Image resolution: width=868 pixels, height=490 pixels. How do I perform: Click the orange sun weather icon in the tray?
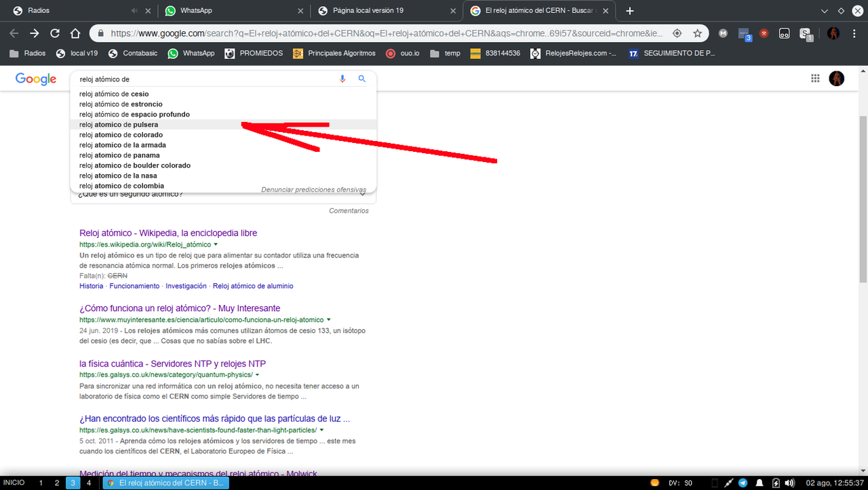(654, 483)
